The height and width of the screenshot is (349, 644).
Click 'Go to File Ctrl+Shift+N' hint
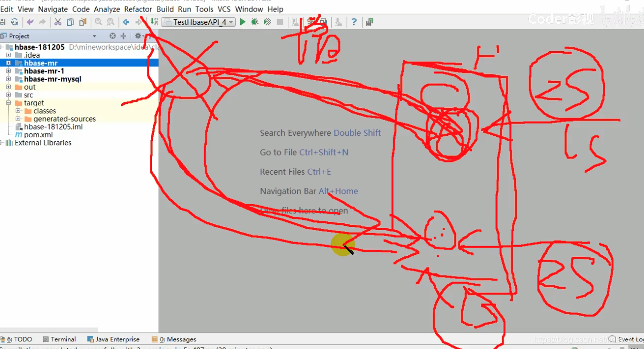pos(304,152)
